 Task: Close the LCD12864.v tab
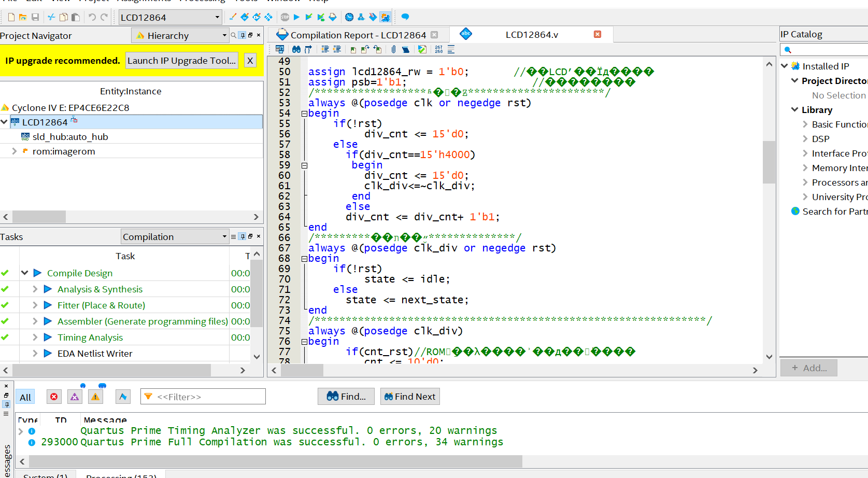597,34
